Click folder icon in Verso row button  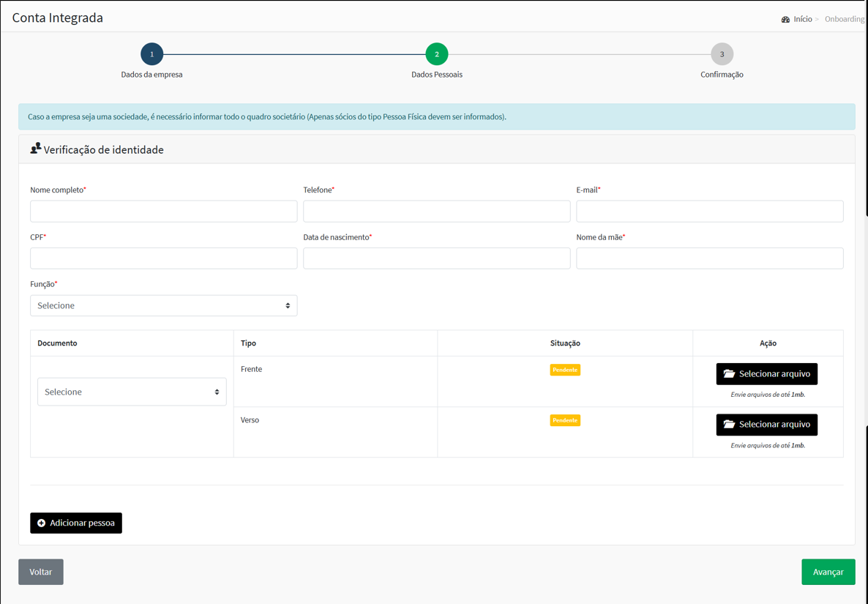coord(729,425)
